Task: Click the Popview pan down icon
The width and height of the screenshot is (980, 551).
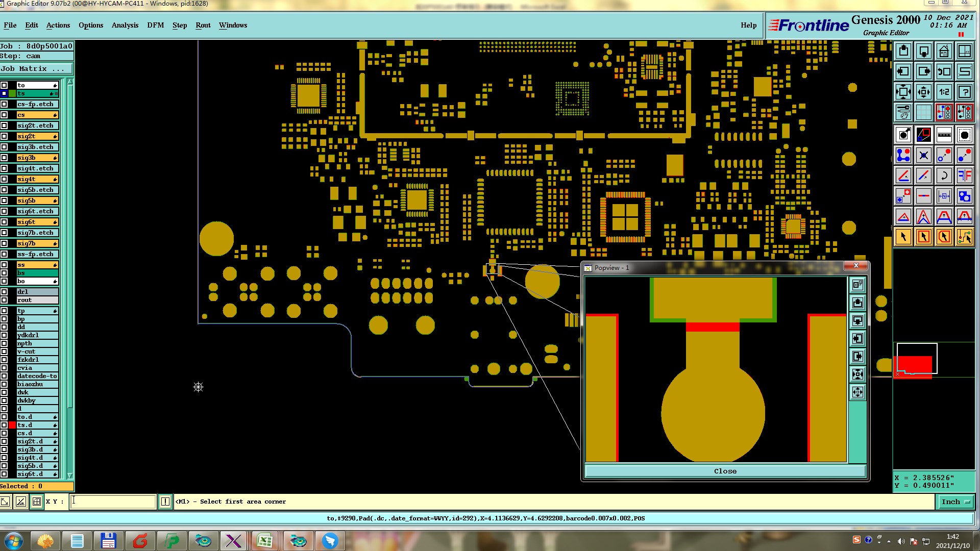Action: click(857, 321)
